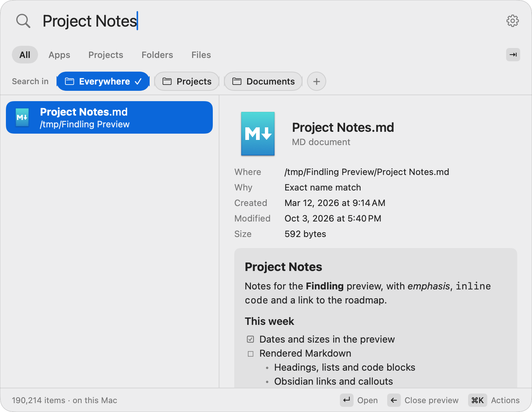Toggle the Documents search scope chip
Viewport: 532px width, 412px height.
(263, 81)
